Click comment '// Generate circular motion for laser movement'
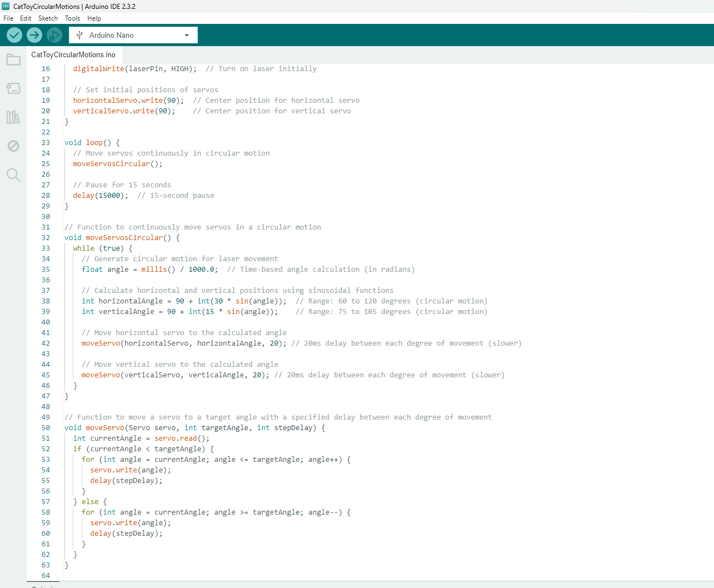The width and height of the screenshot is (714, 588). [180, 259]
